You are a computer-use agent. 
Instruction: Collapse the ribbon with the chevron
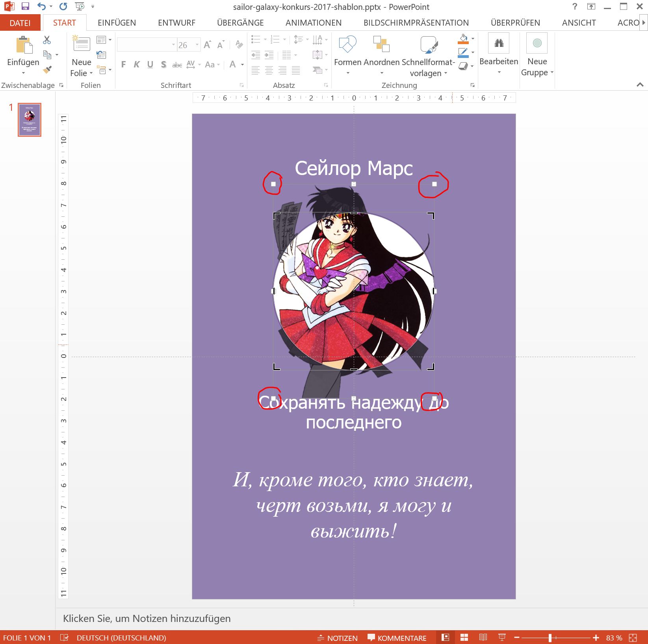[x=640, y=85]
